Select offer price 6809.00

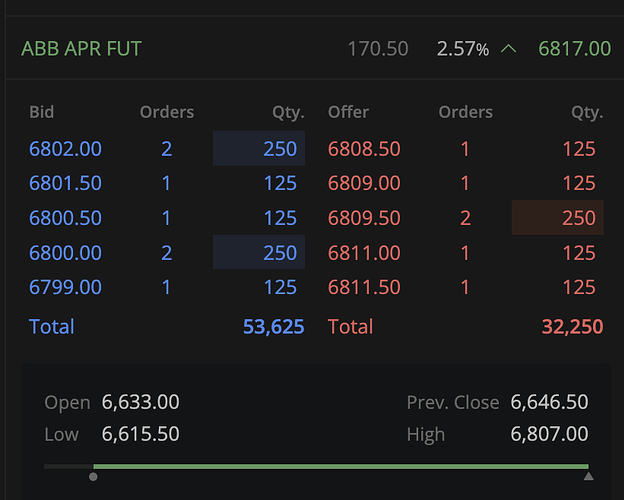pyautogui.click(x=364, y=183)
